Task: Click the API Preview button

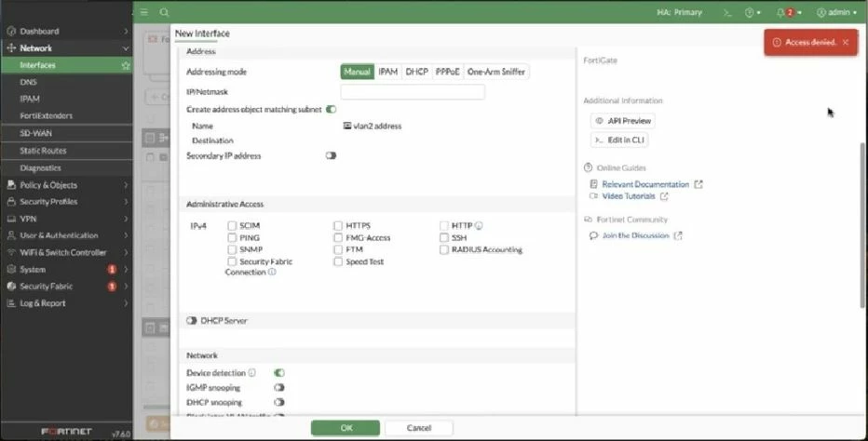Action: 623,121
